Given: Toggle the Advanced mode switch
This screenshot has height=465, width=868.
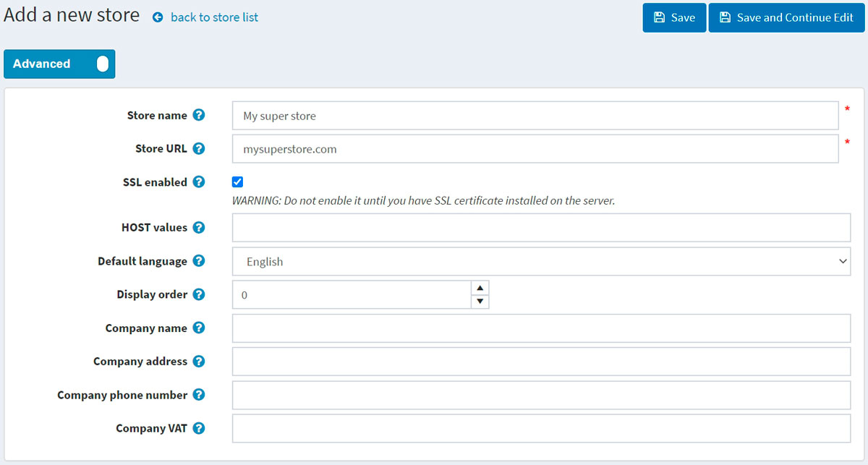Looking at the screenshot, I should pos(101,64).
